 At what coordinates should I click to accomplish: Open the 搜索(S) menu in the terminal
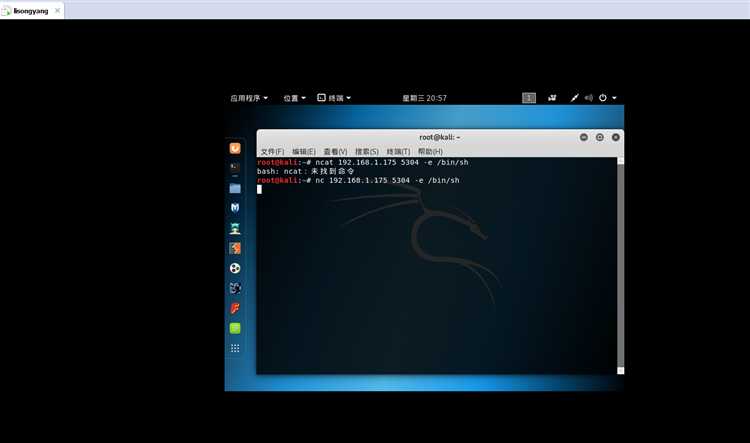pos(367,152)
